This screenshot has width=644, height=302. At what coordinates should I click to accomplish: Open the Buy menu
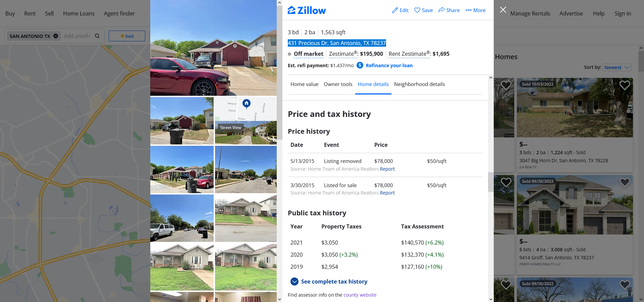pos(10,13)
